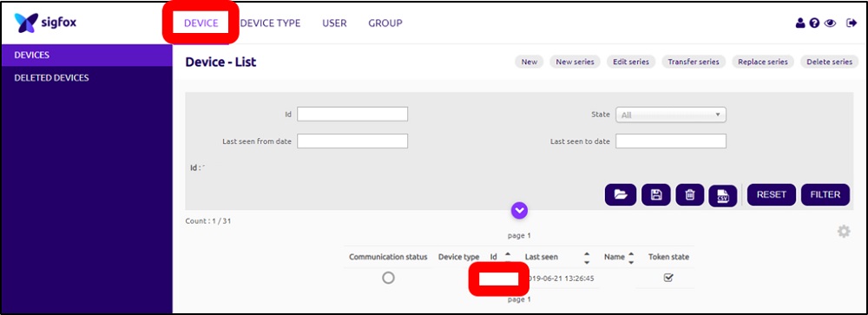Sort by Id column arrows
The height and width of the screenshot is (315, 868).
click(508, 257)
